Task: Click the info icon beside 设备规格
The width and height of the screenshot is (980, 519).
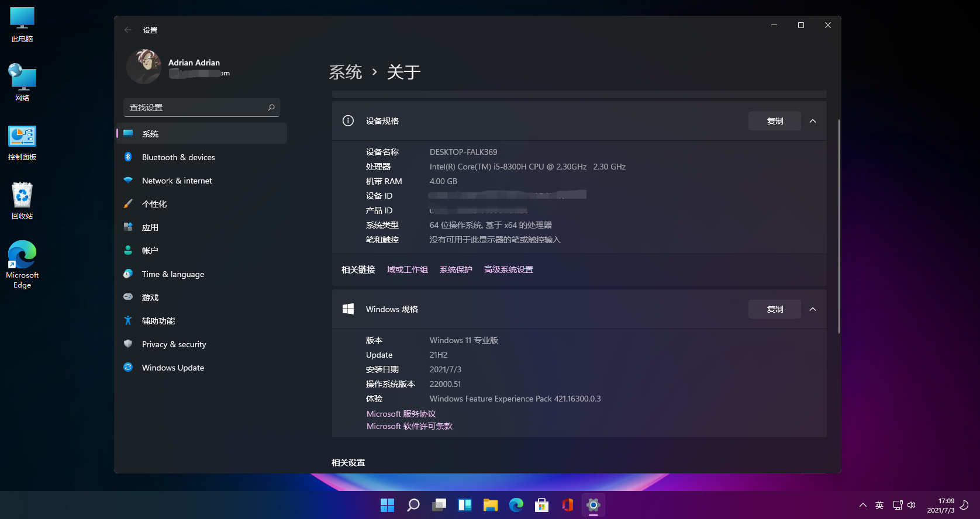Action: click(348, 121)
